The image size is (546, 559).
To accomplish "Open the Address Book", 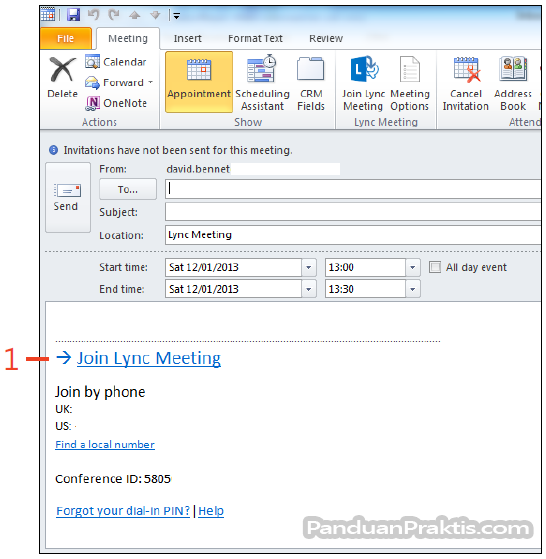I will [513, 83].
